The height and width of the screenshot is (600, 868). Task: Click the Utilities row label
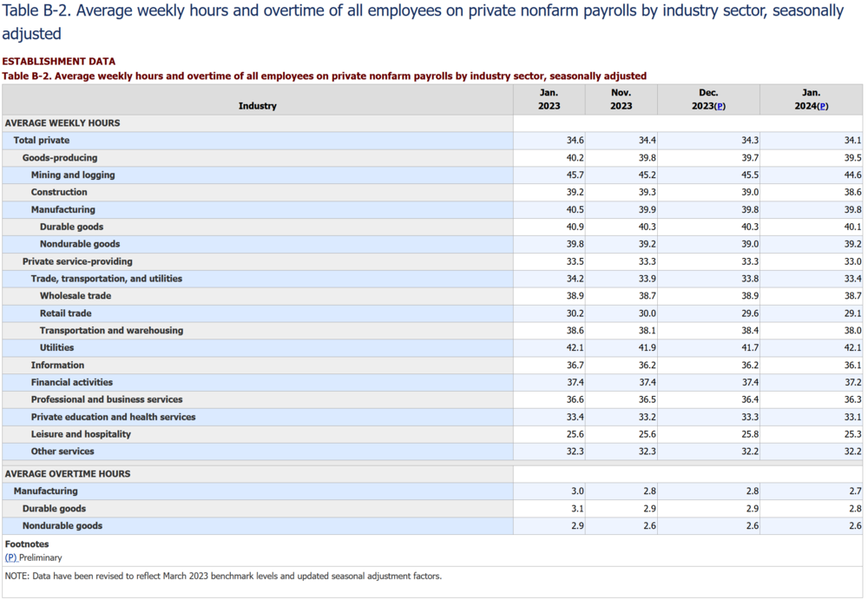click(56, 348)
